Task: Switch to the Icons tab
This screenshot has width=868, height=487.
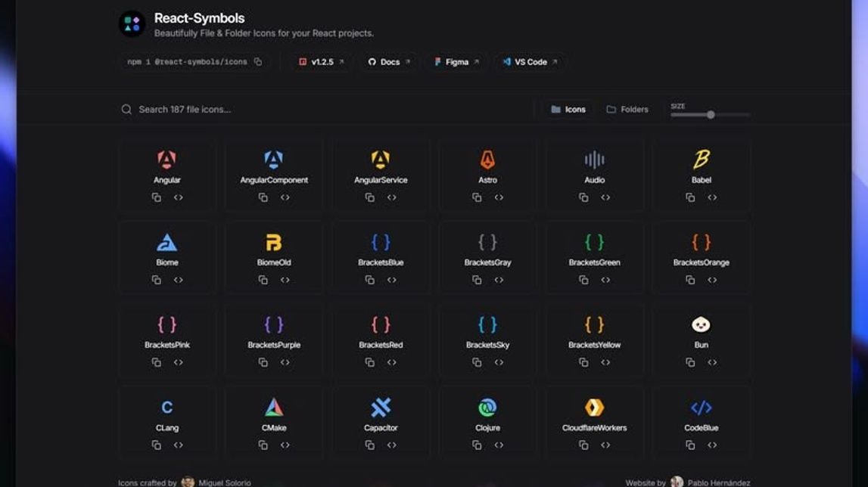Action: 568,109
